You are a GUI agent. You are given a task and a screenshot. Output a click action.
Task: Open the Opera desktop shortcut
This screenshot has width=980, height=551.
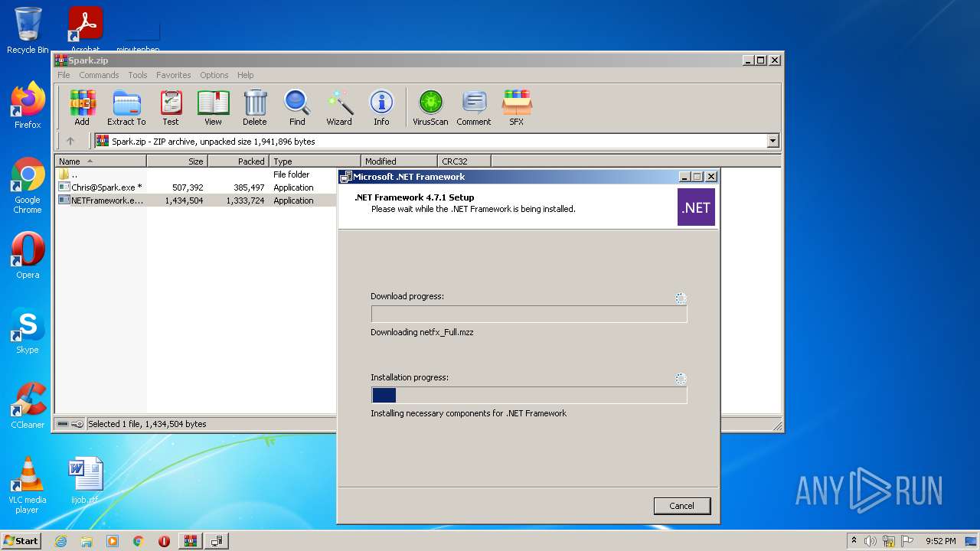(x=28, y=256)
